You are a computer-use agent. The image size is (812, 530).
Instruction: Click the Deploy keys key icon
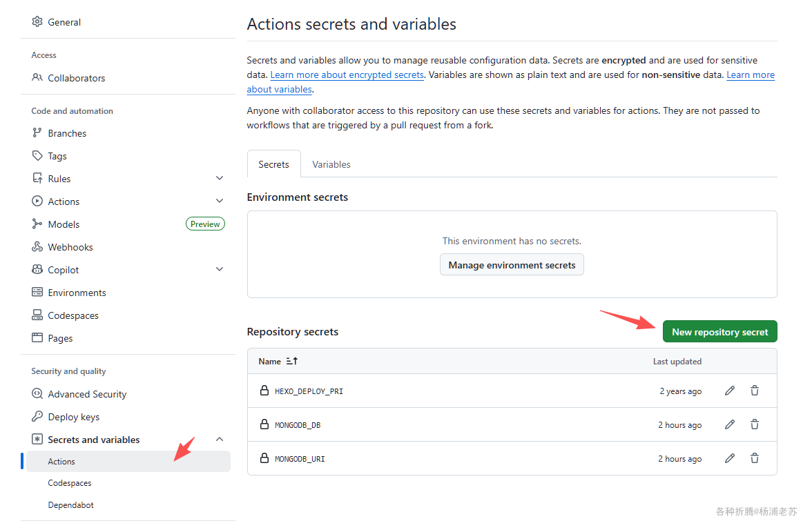tap(37, 417)
